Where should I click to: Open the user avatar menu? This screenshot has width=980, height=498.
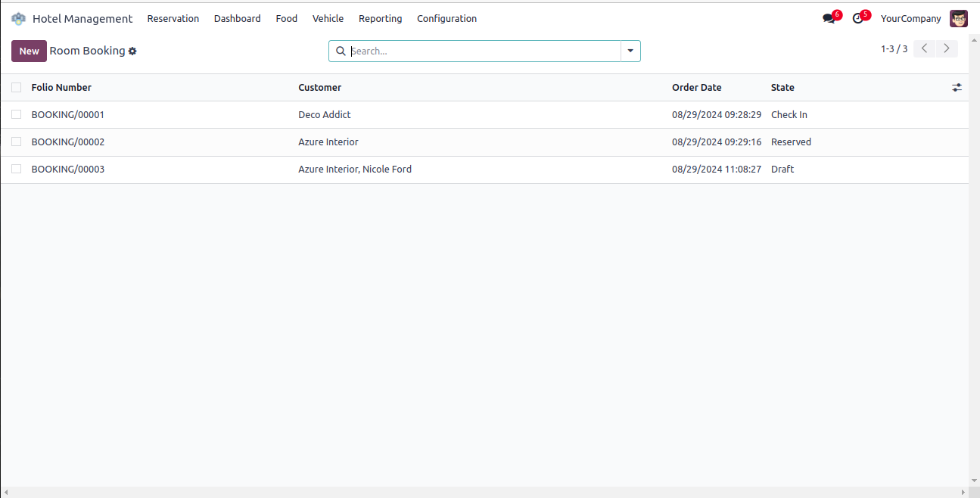[x=959, y=19]
